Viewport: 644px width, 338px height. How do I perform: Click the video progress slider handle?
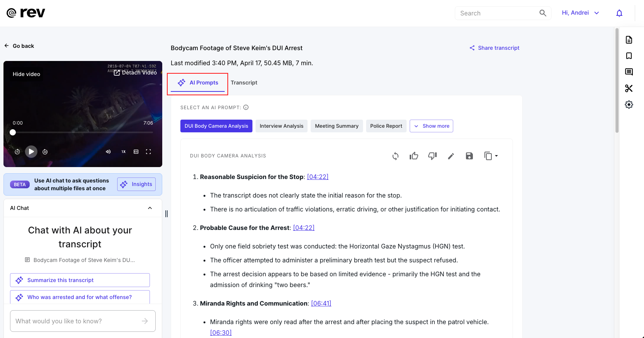pyautogui.click(x=13, y=132)
